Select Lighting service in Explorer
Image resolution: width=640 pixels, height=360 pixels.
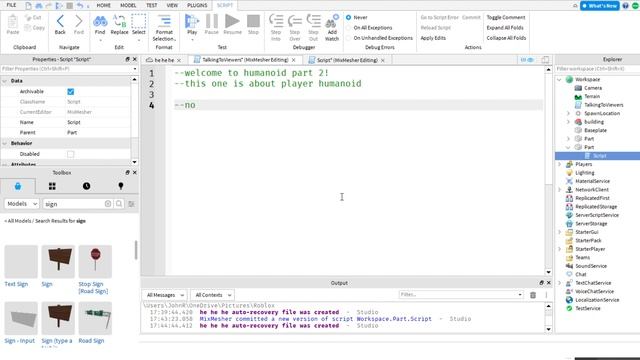584,173
